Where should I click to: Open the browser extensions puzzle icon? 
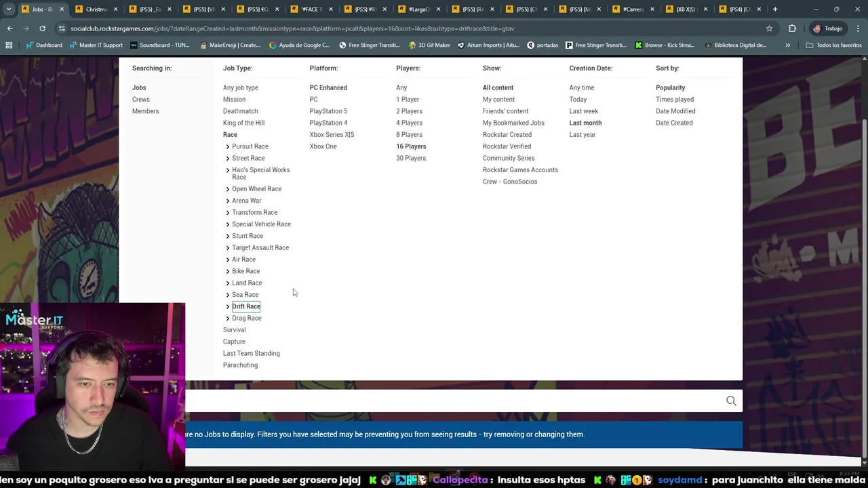(792, 28)
